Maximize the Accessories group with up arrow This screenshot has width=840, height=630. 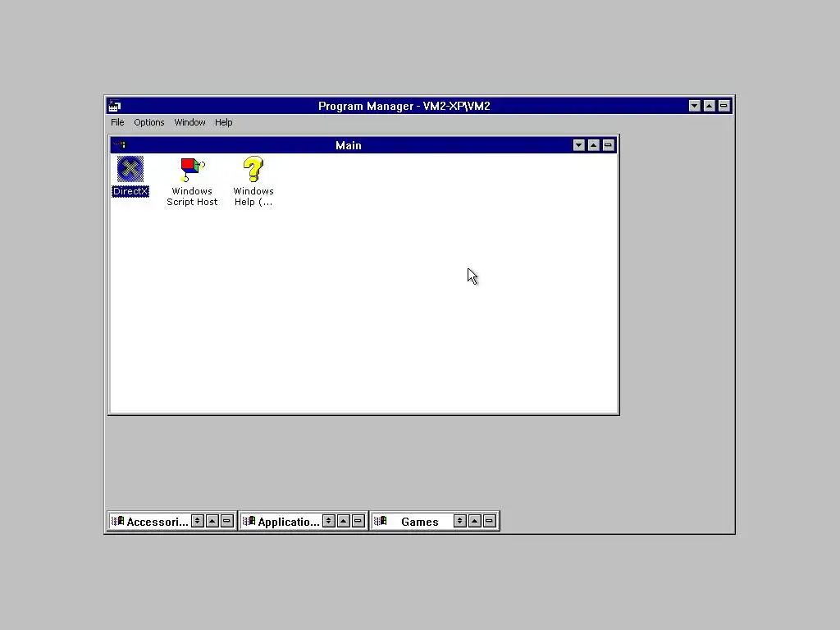(x=212, y=521)
